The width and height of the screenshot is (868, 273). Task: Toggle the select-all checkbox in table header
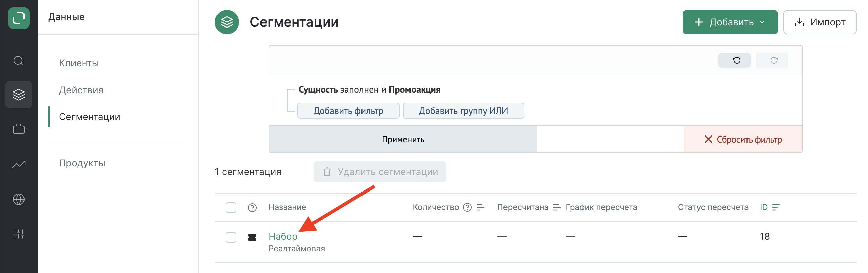(231, 207)
